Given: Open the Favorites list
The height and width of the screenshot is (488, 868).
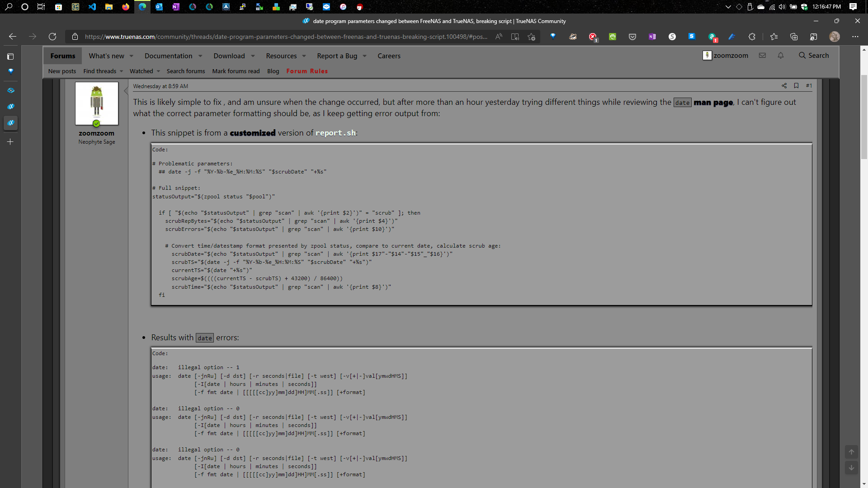Looking at the screenshot, I should 774,37.
